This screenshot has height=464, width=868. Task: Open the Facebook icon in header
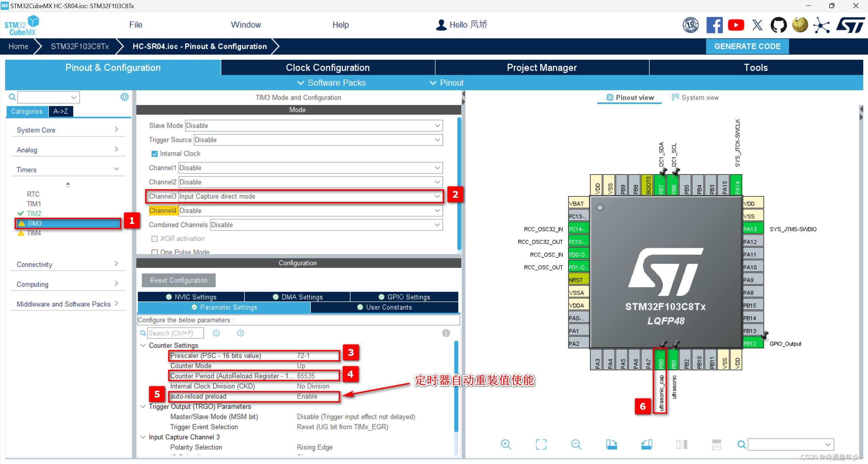[x=714, y=25]
